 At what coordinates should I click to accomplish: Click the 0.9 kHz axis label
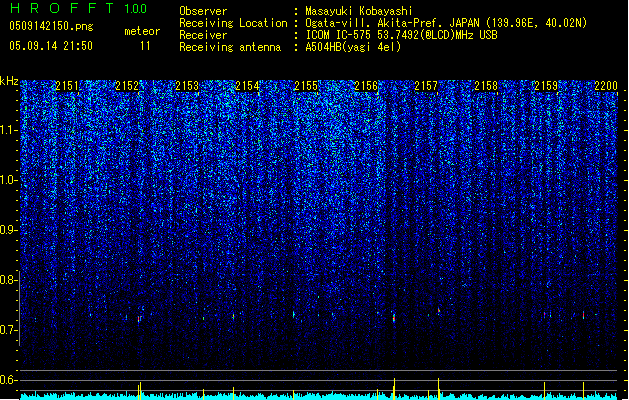(x=9, y=230)
